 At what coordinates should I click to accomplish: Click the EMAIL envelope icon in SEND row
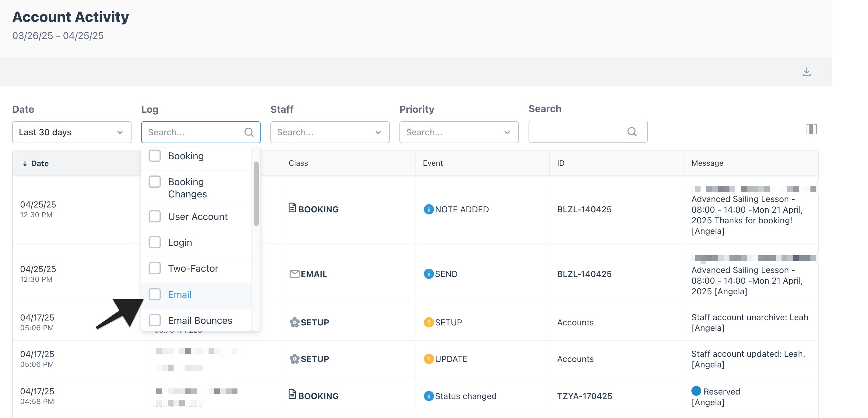click(x=294, y=274)
